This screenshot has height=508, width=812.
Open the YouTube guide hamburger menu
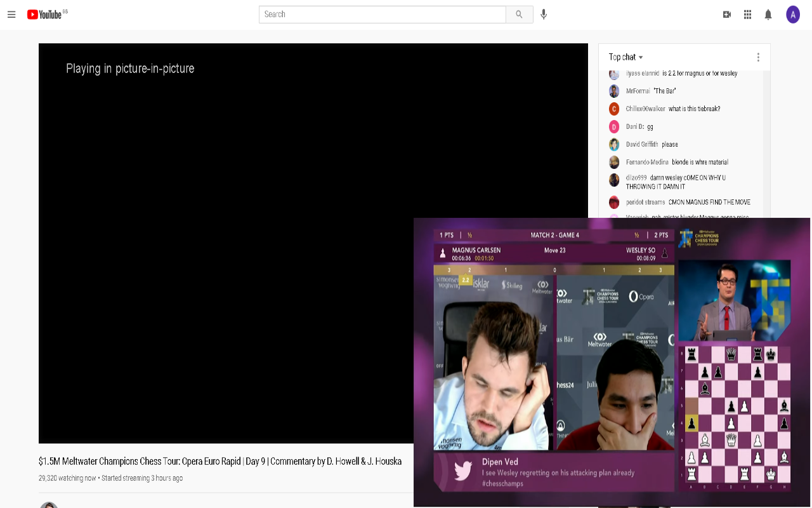coord(11,14)
